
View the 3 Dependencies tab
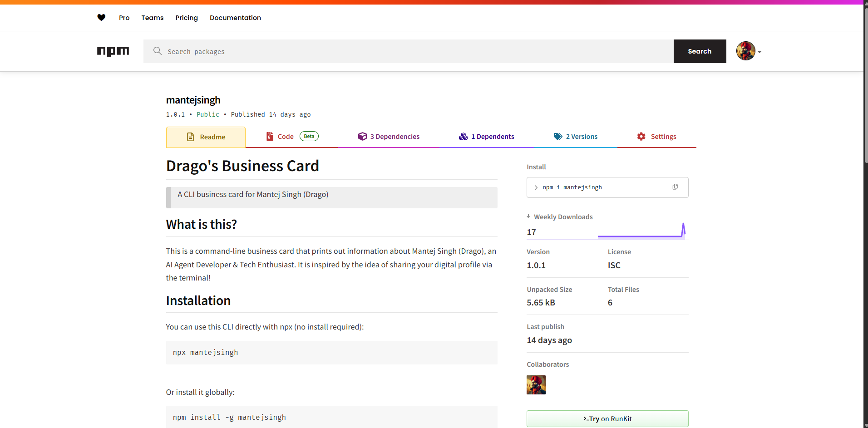[389, 137]
